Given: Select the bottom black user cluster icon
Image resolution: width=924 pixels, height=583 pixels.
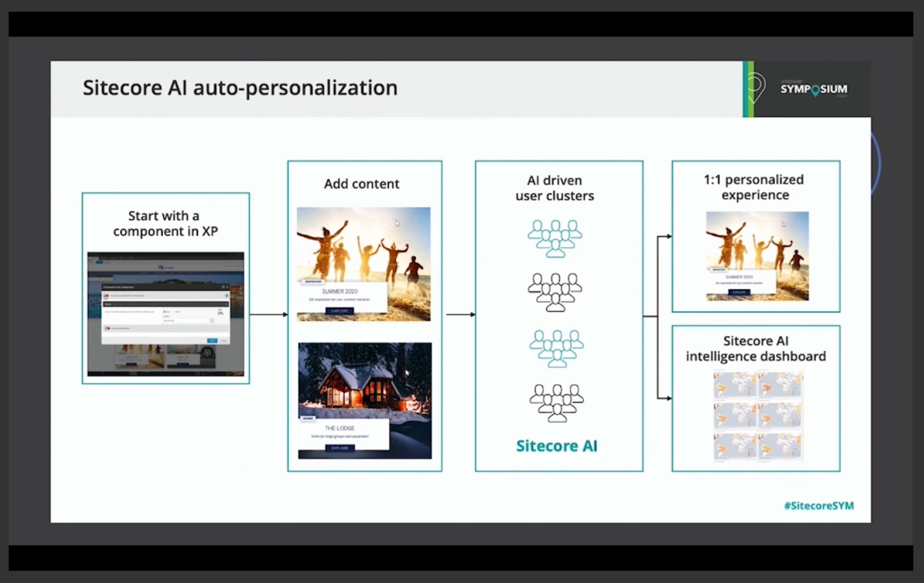Looking at the screenshot, I should (557, 403).
